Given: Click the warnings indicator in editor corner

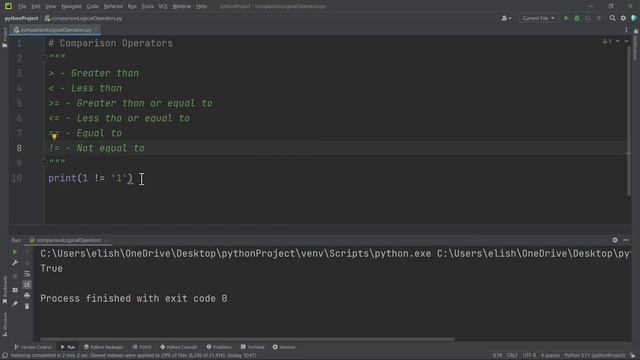Looking at the screenshot, I should click(607, 42).
